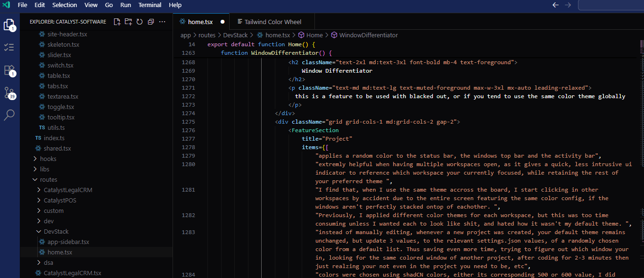The image size is (644, 278).
Task: Open tooltip.tsx in the file tree
Action: pos(61,117)
